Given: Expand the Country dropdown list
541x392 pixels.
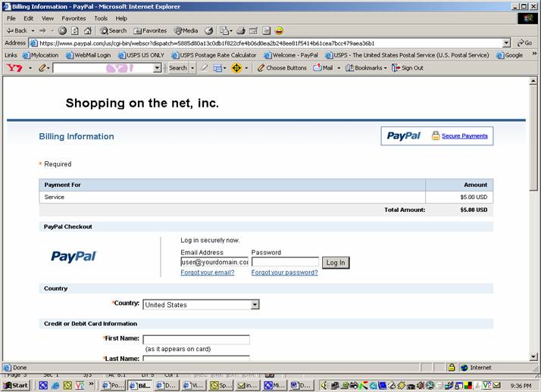Looking at the screenshot, I should [255, 304].
